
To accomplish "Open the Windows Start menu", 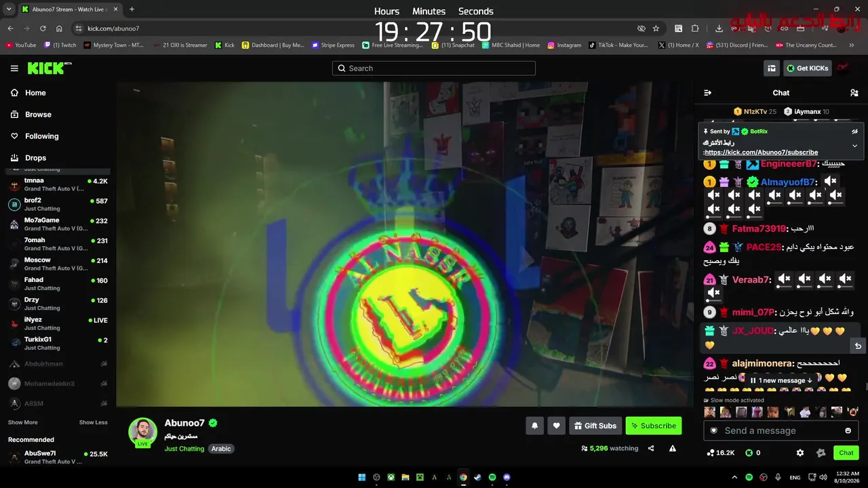I will coord(361,477).
